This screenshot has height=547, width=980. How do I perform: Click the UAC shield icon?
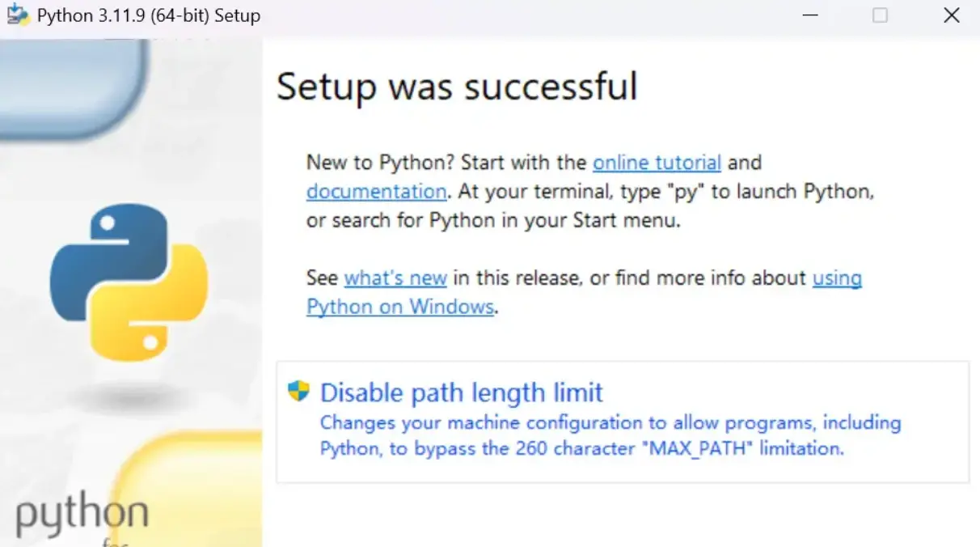tap(298, 392)
